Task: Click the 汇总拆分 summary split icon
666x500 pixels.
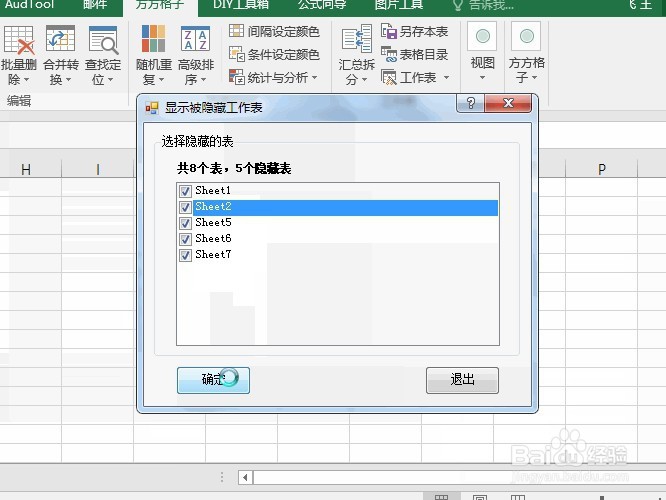Action: click(x=357, y=39)
